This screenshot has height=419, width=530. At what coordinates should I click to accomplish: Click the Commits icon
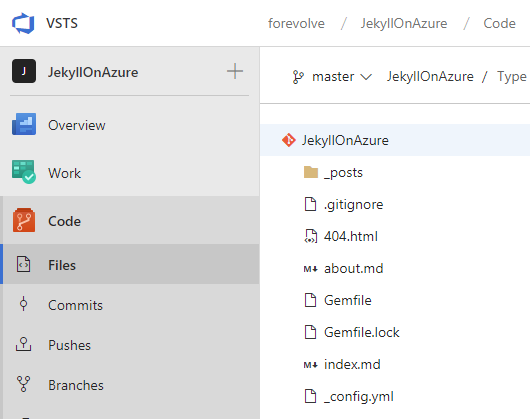click(23, 304)
